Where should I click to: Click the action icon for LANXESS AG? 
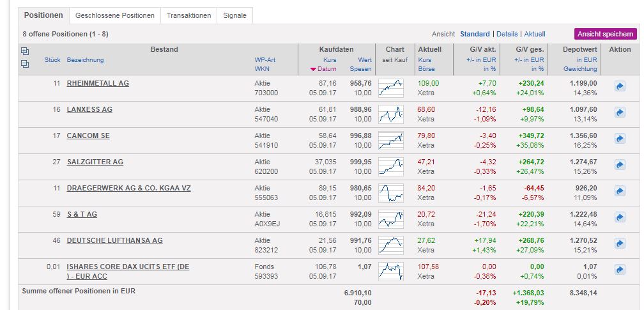619,112
